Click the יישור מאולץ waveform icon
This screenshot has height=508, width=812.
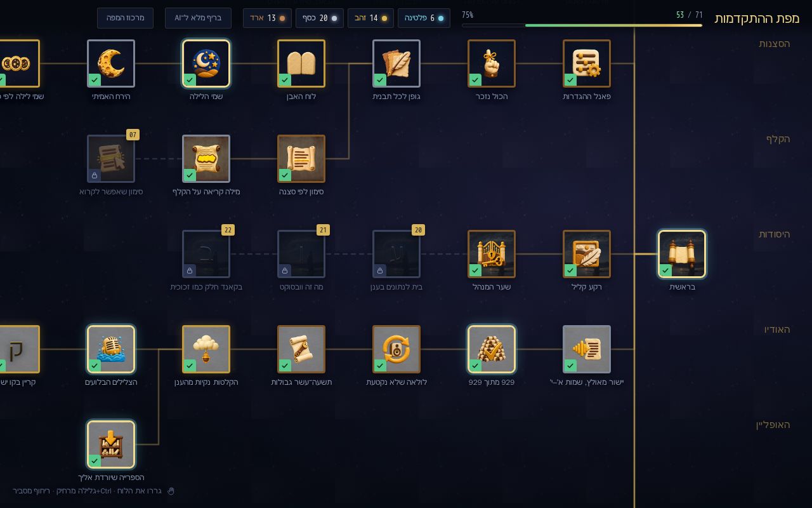[x=587, y=349]
